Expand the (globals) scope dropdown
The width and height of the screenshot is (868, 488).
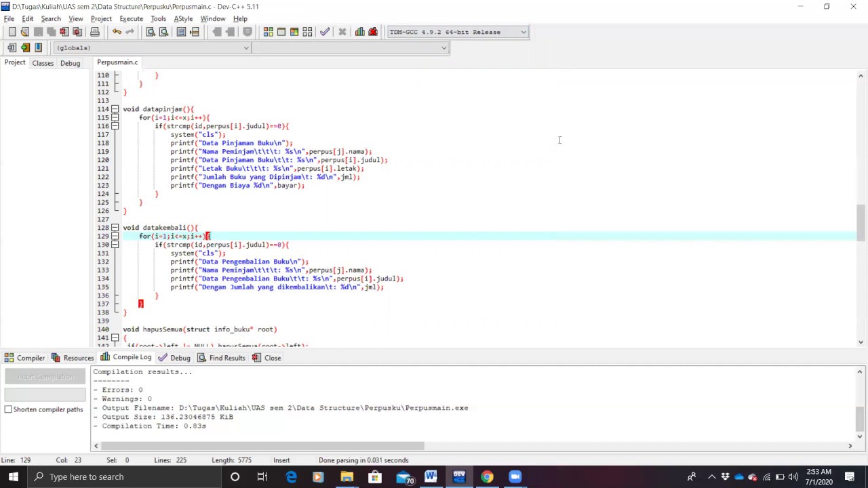click(152, 47)
